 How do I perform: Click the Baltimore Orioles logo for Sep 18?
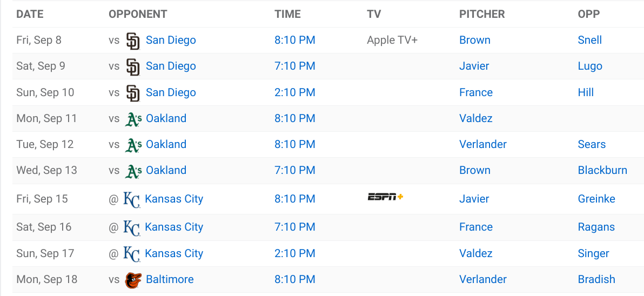tap(133, 280)
